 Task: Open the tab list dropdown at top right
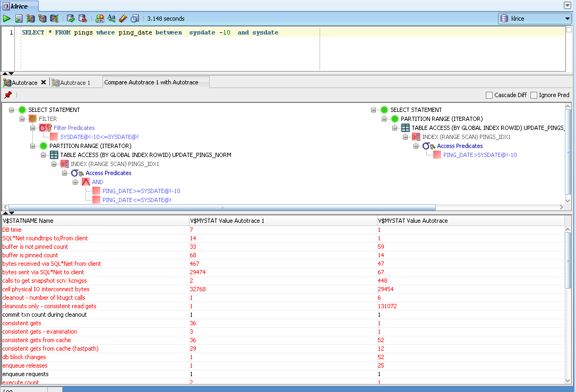pos(567,5)
